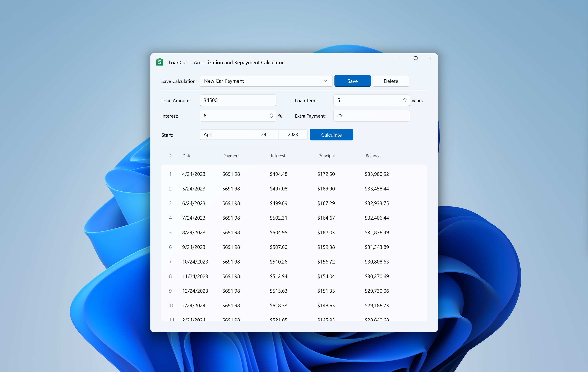This screenshot has height=372, width=588.
Task: Open the April month picker
Action: click(x=224, y=135)
